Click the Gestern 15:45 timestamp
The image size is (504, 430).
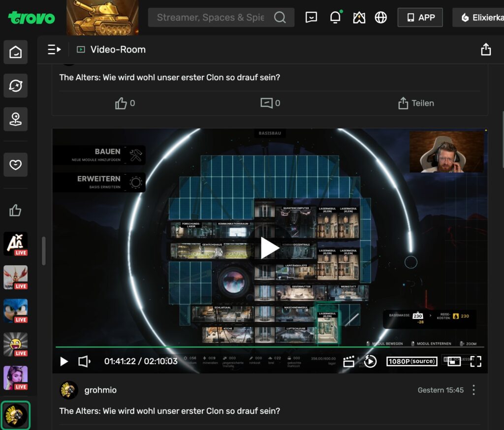tap(441, 390)
